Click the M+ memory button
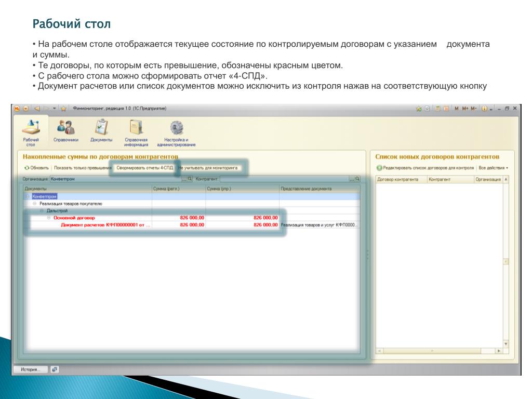532x399 pixels. pyautogui.click(x=465, y=108)
